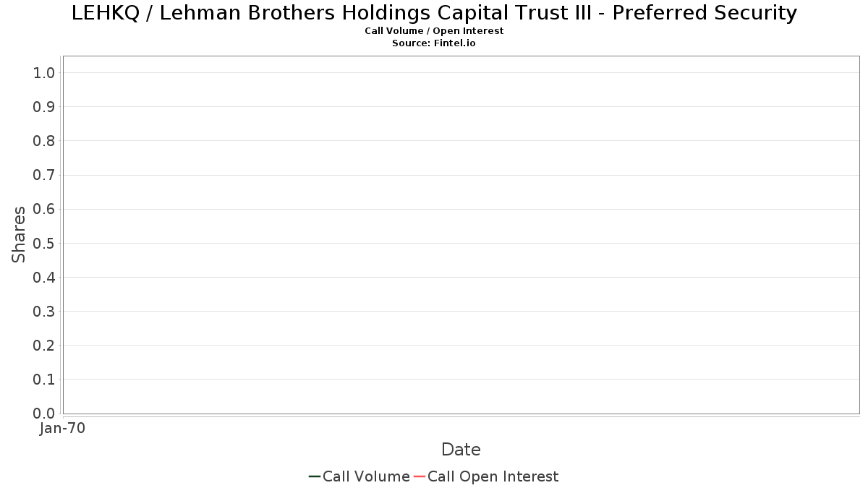This screenshot has height=488, width=868.
Task: Open the Source: Fintel.io link
Action: click(434, 43)
